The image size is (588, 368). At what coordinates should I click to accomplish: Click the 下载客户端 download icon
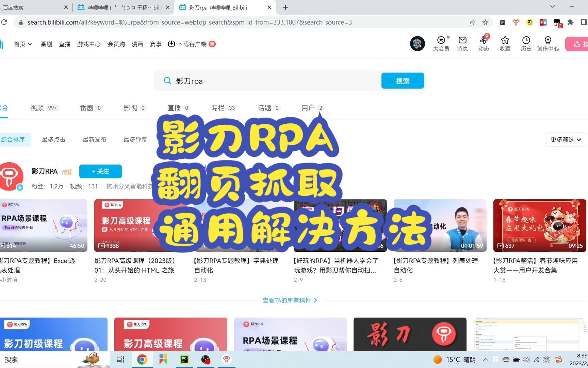(x=171, y=44)
